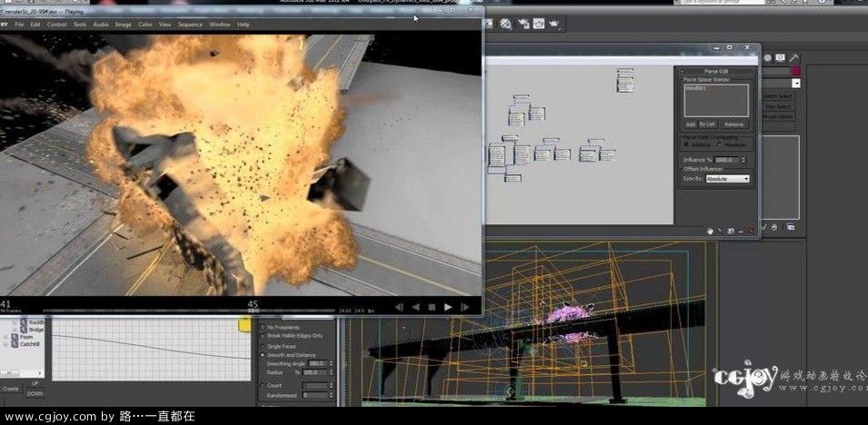Open the Audio menu in RV player

tap(101, 25)
